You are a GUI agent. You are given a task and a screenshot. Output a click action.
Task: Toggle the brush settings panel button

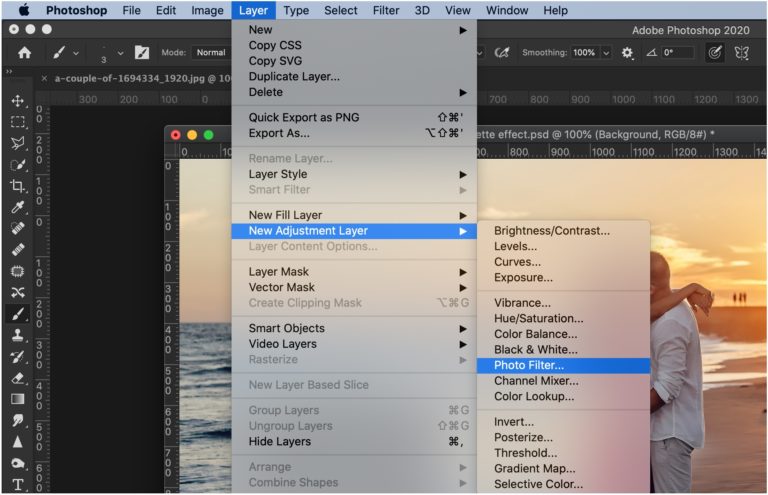click(x=142, y=53)
